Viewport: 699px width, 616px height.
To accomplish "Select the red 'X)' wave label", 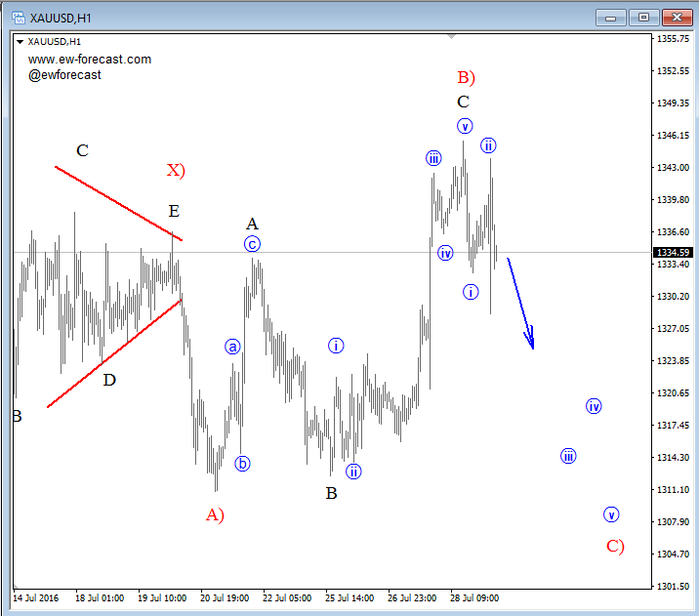I will (x=176, y=171).
